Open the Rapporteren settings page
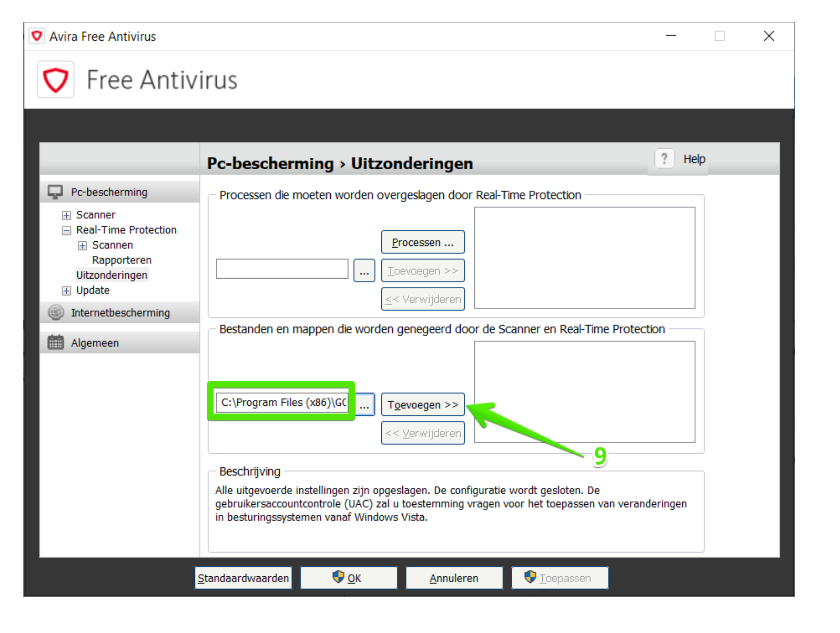840x633 pixels. tap(121, 260)
